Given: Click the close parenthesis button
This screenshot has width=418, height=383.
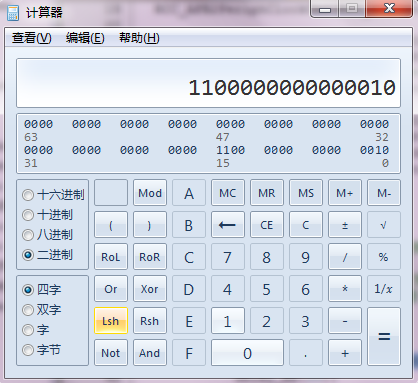Looking at the screenshot, I should point(150,225).
